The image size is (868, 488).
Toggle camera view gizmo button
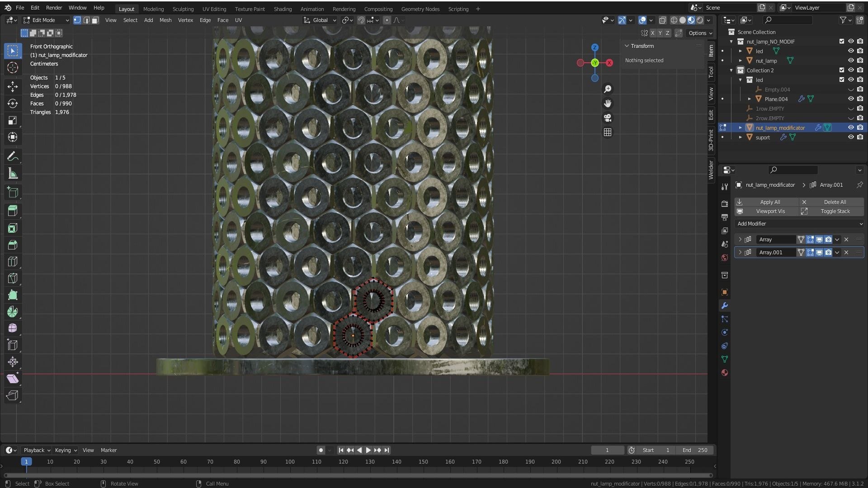(608, 118)
